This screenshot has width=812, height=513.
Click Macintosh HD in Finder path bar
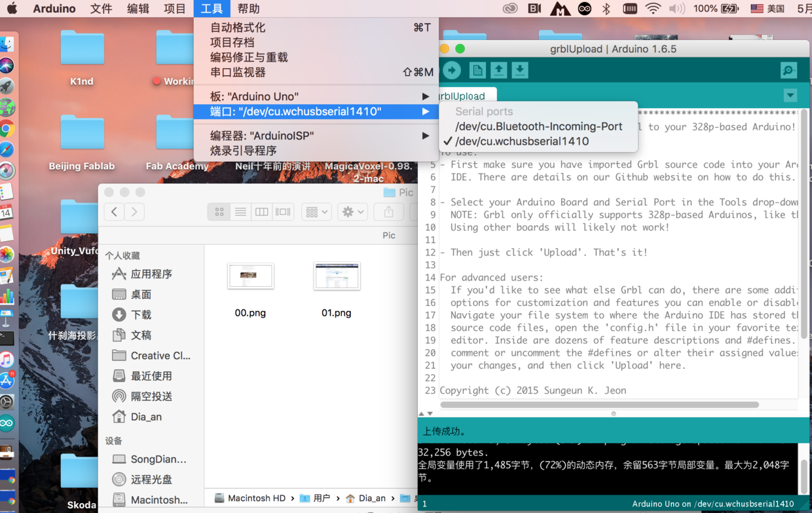pos(249,498)
